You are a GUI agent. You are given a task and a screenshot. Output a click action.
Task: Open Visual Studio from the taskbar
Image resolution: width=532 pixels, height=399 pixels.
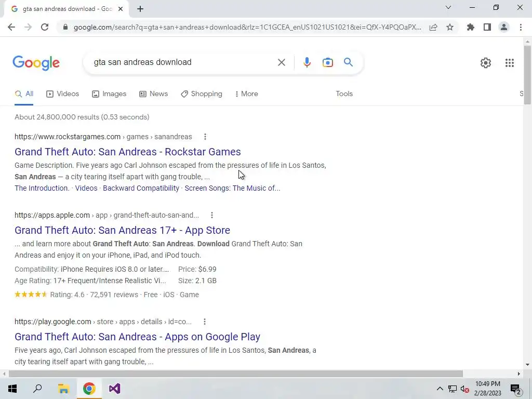point(115,389)
